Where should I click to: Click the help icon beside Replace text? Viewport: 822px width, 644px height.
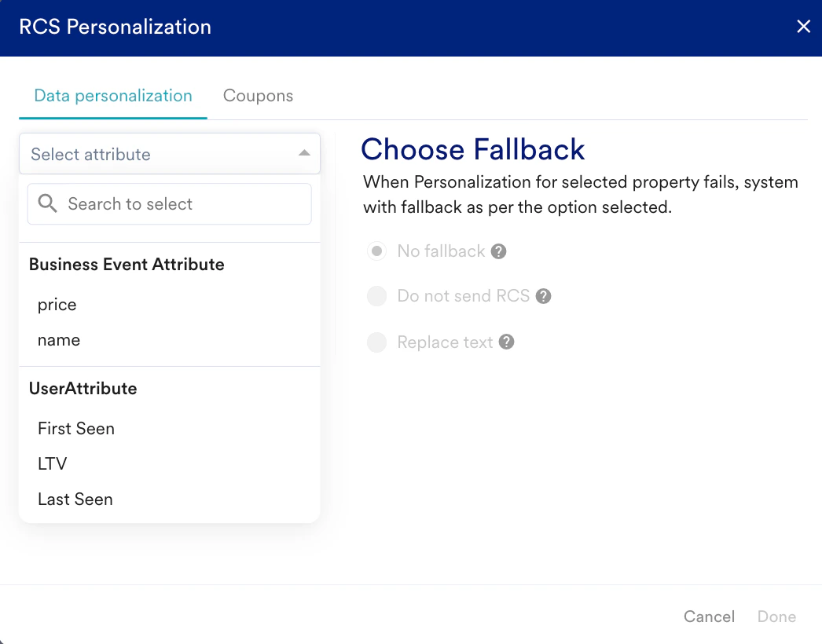(x=507, y=342)
